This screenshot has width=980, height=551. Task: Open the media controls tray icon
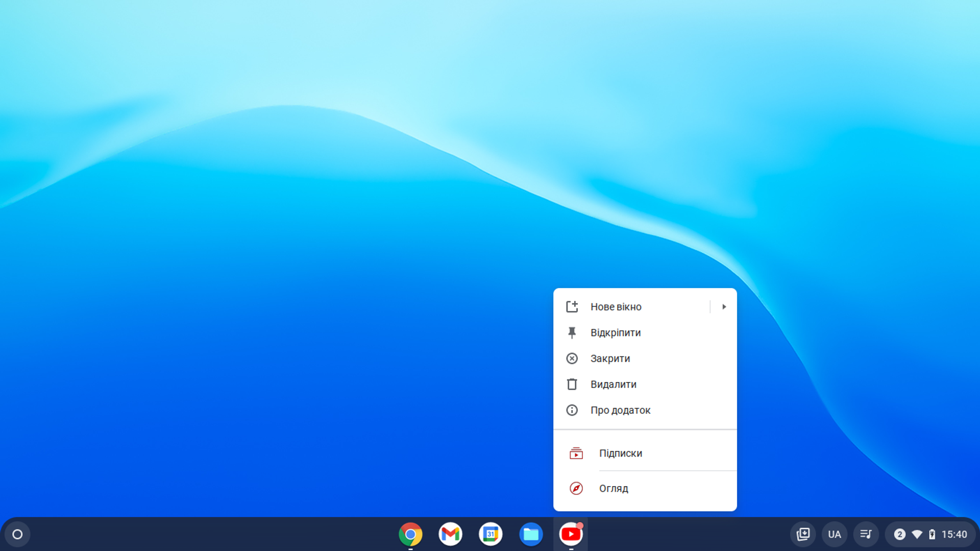point(866,534)
